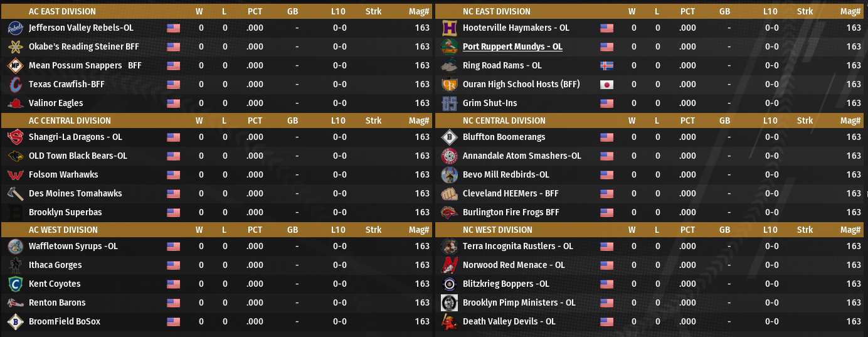The width and height of the screenshot is (868, 337).
Task: Open the Port Ruppert Mundys team link
Action: tap(512, 47)
